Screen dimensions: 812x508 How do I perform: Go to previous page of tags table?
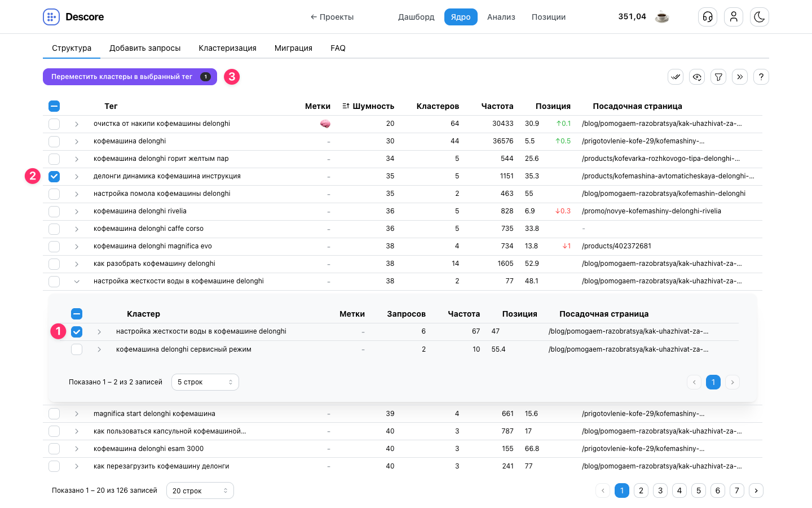(x=603, y=491)
